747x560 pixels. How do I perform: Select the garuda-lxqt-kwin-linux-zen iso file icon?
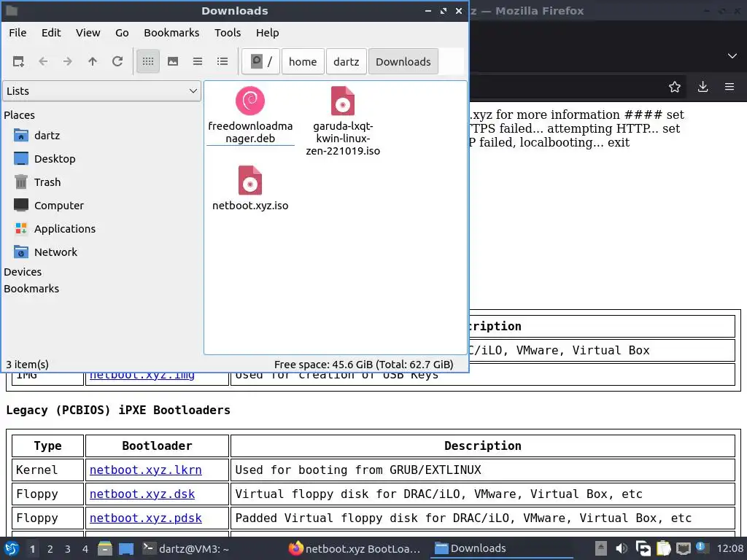click(x=343, y=101)
